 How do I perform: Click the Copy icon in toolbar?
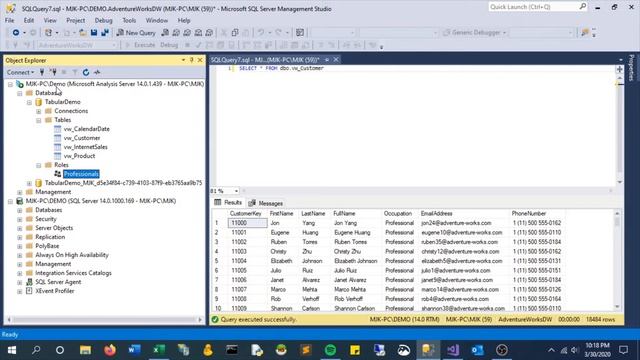tap(235, 33)
